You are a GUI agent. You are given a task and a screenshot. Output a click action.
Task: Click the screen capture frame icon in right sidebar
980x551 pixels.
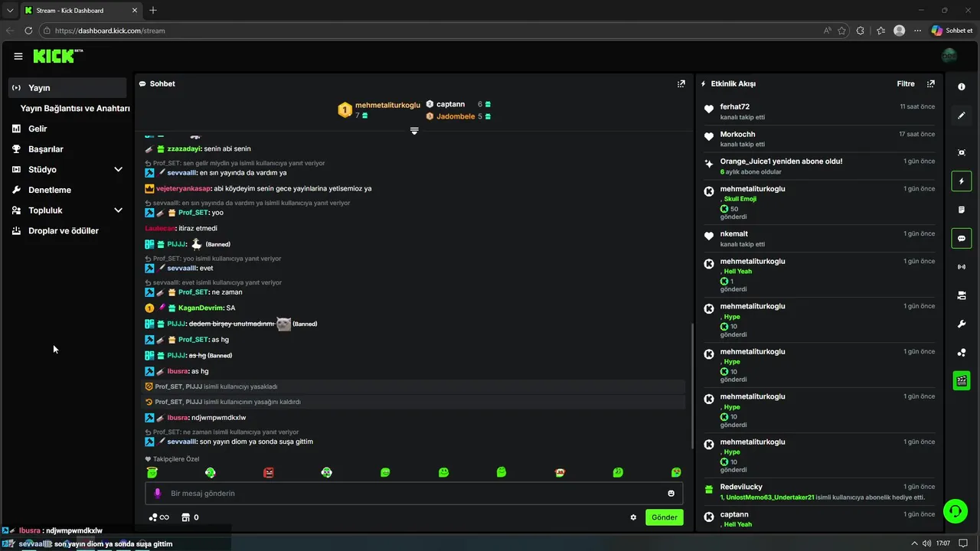962,152
